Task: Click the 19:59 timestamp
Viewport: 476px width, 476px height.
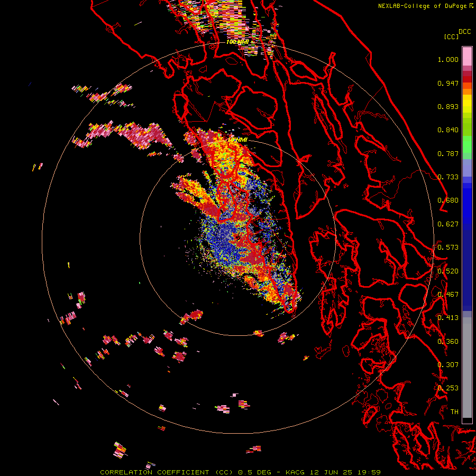Action: (369, 472)
